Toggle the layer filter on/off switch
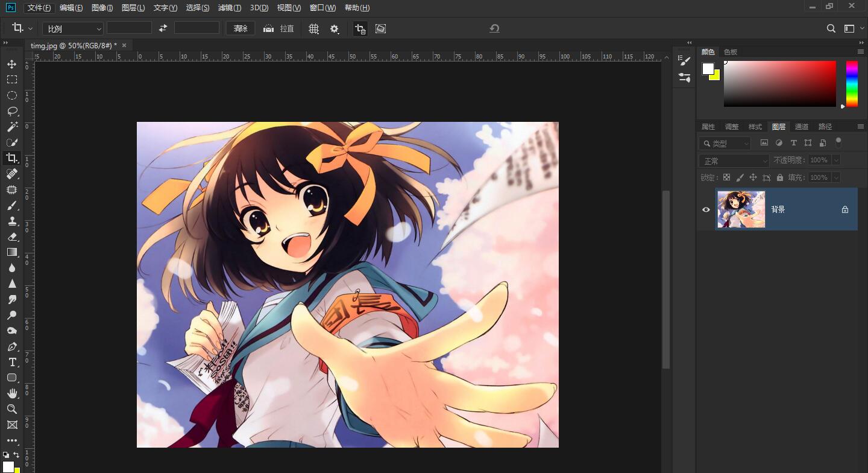 click(x=838, y=142)
